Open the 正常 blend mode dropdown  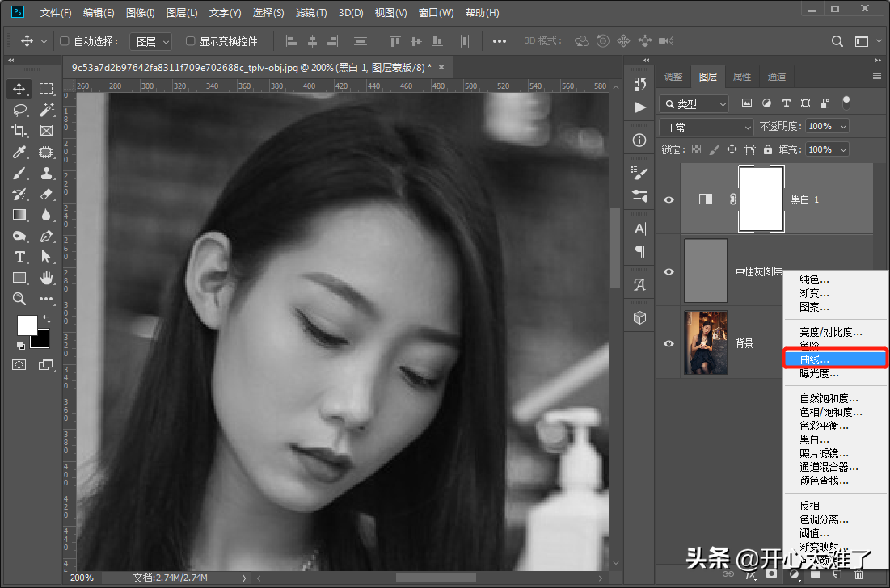707,127
